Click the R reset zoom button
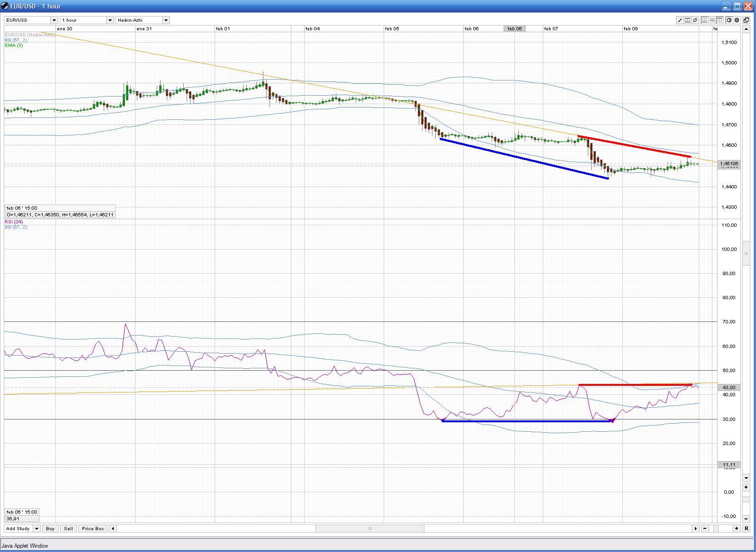Viewport: 756px width, 552px height. pyautogui.click(x=747, y=528)
